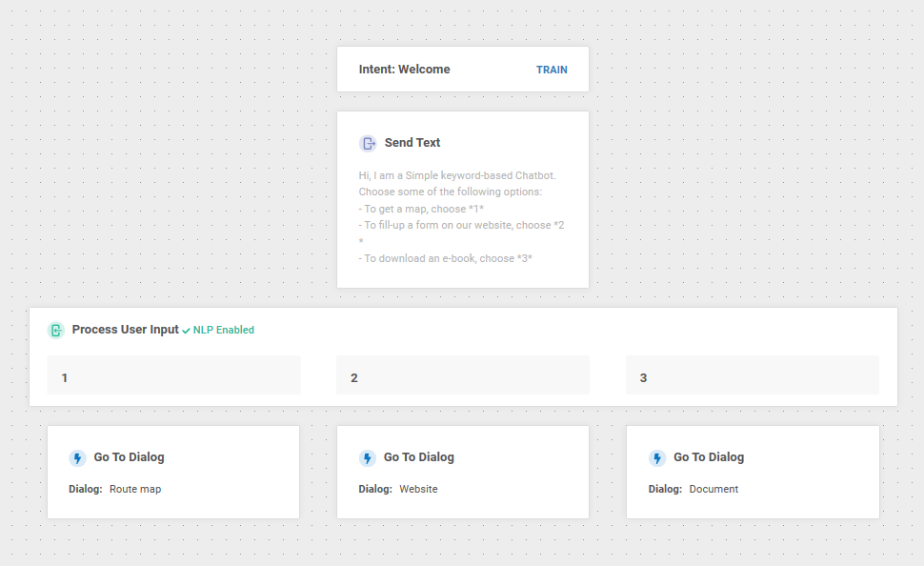Click lightning icon on Website dialog card
The width and height of the screenshot is (924, 566).
pyautogui.click(x=368, y=458)
